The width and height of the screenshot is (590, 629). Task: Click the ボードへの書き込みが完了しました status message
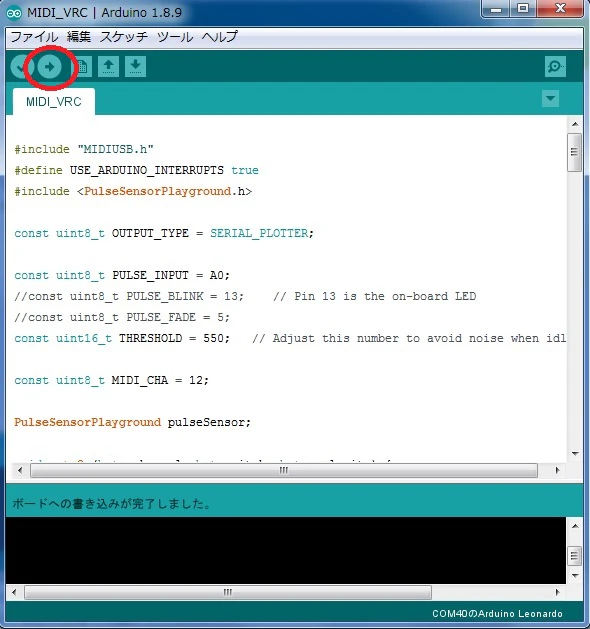112,503
